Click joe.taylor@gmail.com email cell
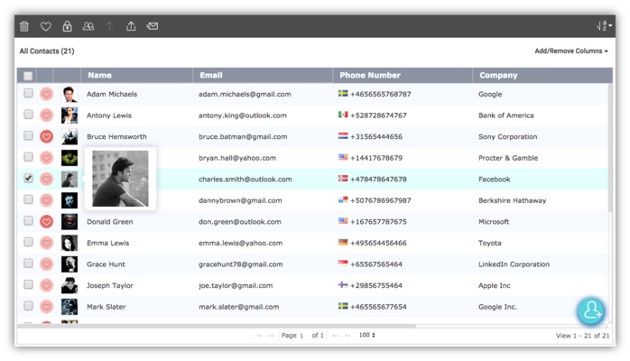Viewport: 630px width, 361px height. [x=235, y=285]
